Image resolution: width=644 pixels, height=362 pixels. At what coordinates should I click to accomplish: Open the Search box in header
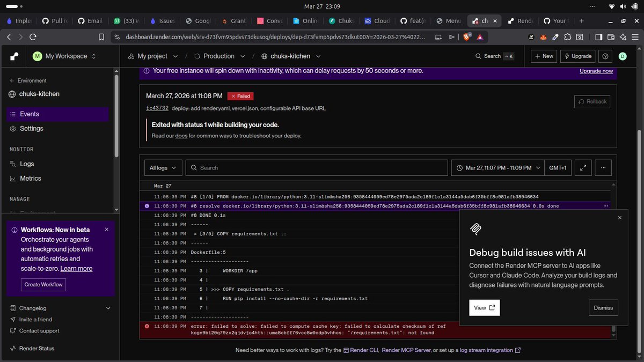[494, 56]
